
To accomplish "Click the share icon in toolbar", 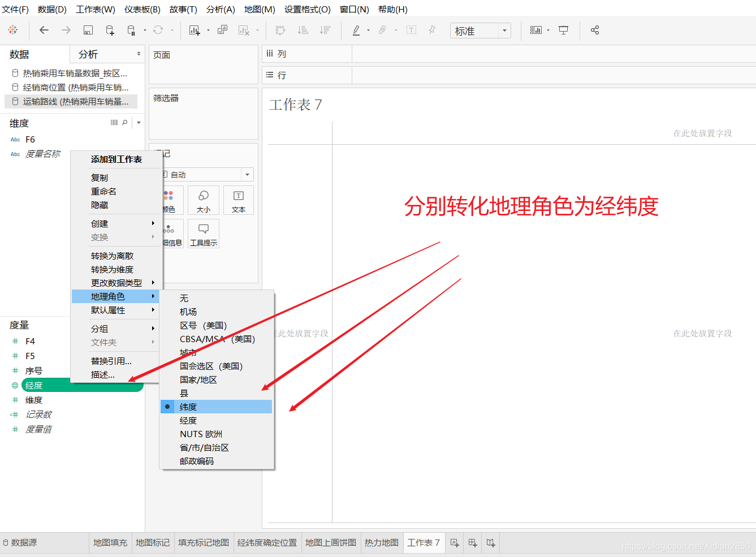I will (x=595, y=30).
